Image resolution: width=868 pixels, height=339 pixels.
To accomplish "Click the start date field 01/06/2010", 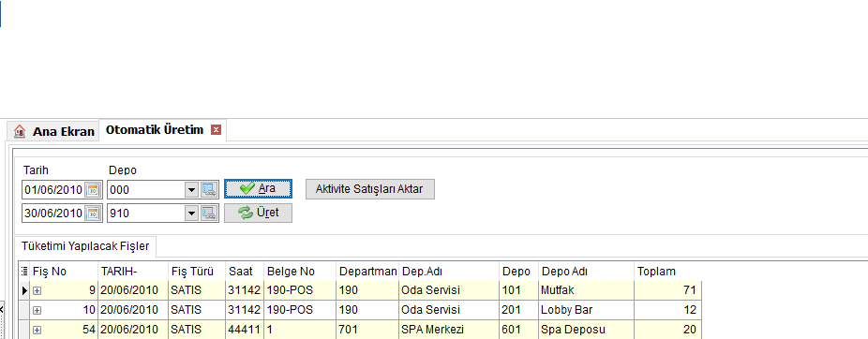I will tap(53, 190).
